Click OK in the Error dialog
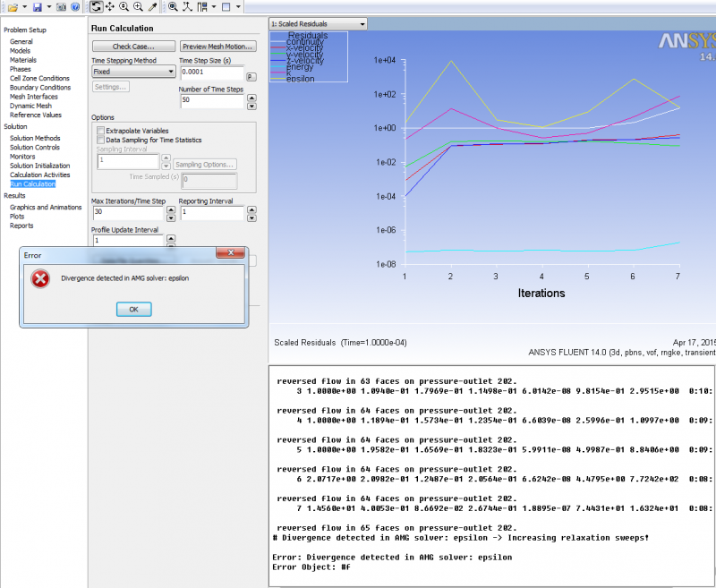The image size is (716, 588). point(133,309)
